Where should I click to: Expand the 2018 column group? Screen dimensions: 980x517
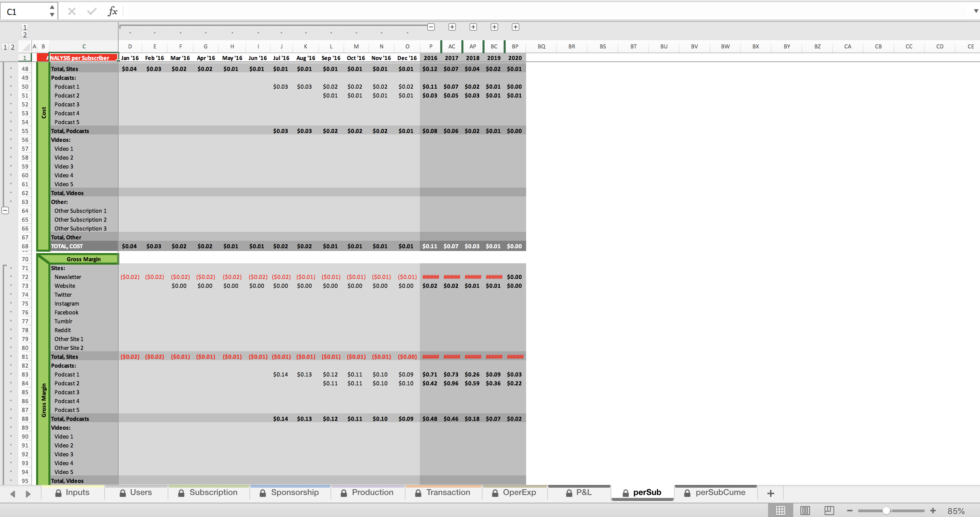click(x=473, y=27)
